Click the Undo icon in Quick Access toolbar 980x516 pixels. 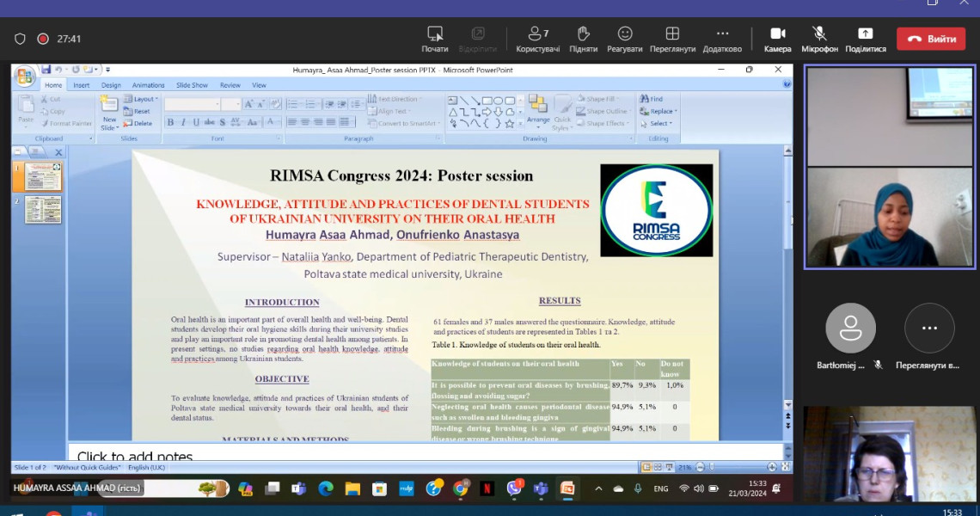58,70
